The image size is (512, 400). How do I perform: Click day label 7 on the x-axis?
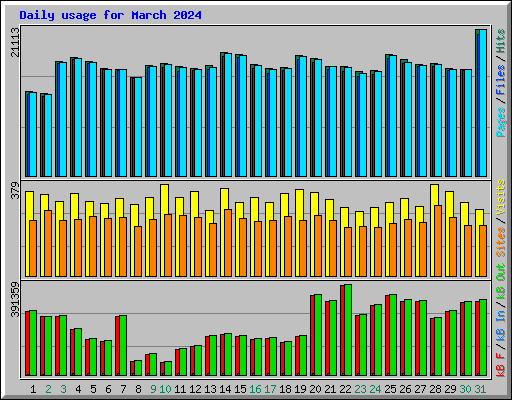tap(123, 389)
